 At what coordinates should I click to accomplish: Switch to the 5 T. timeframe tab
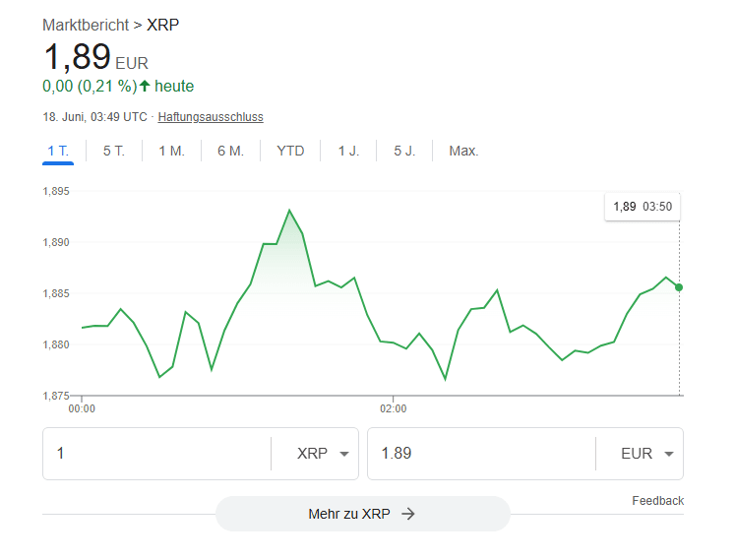113,151
